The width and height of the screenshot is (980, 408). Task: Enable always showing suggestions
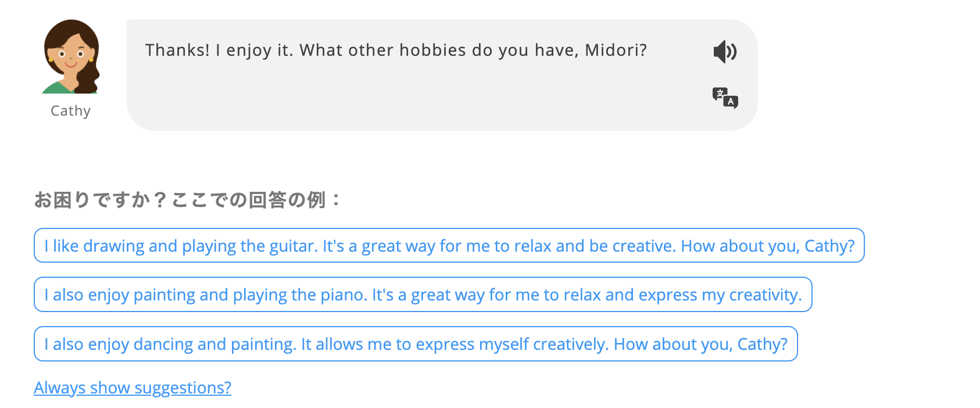point(133,388)
